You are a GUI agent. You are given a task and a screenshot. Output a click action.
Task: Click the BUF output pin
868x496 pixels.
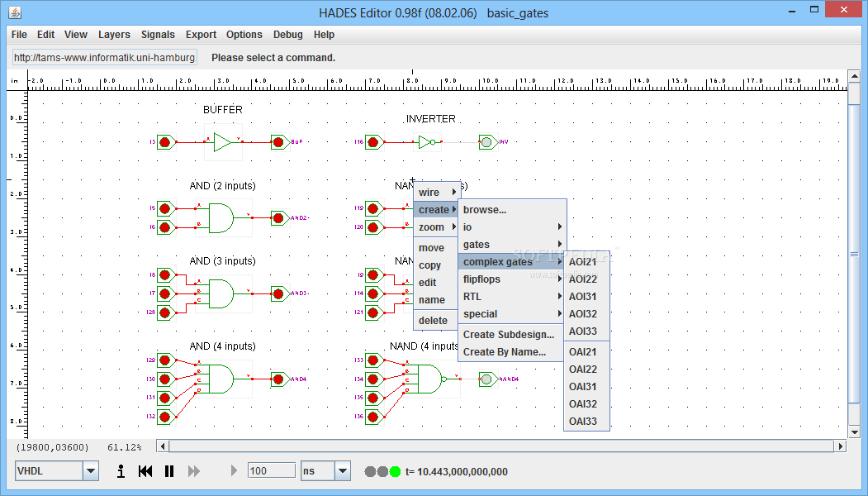click(279, 142)
